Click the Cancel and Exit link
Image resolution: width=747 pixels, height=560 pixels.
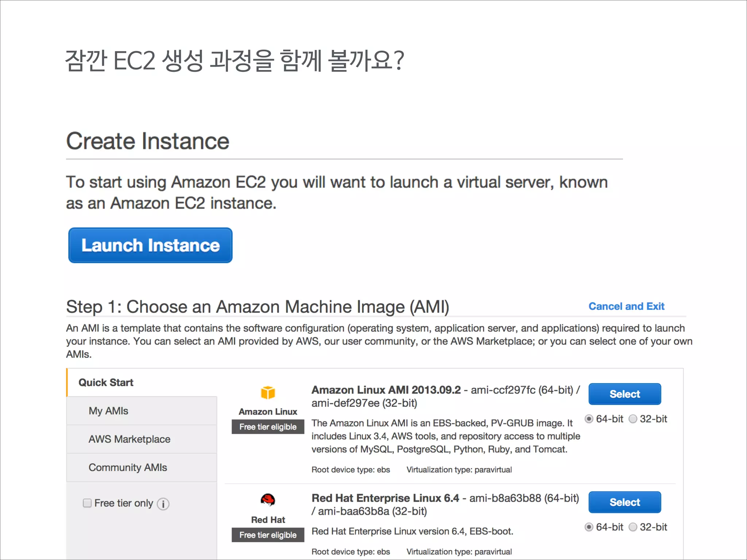coord(626,306)
